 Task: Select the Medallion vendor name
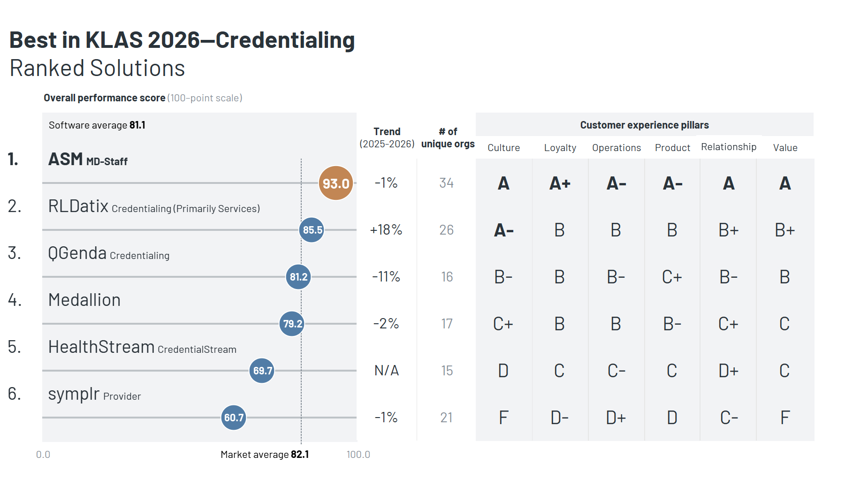click(84, 300)
